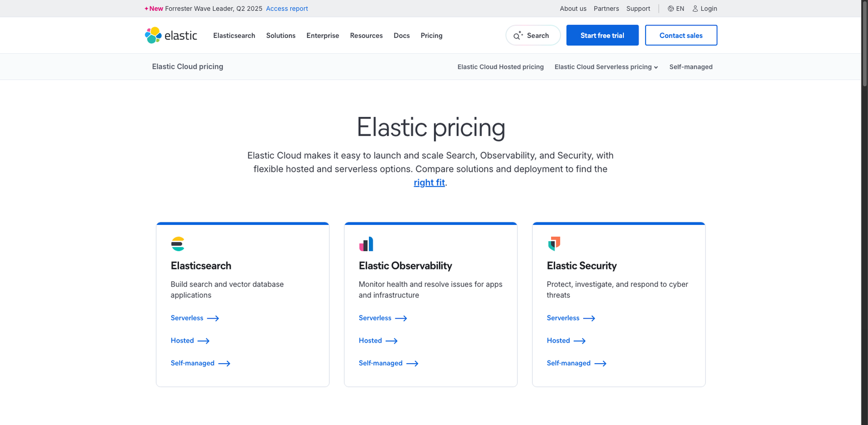Click arrow next to Elasticsearch Serverless
This screenshot has height=425, width=868.
[213, 318]
